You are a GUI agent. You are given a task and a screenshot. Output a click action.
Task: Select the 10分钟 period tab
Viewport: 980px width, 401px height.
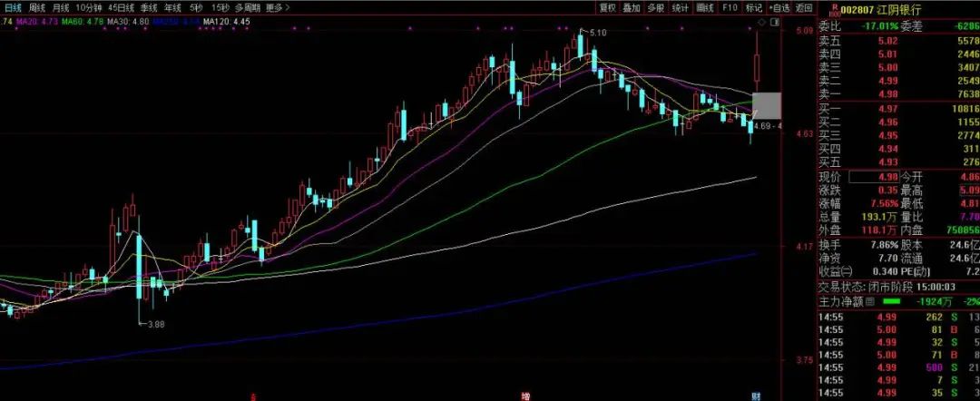89,8
